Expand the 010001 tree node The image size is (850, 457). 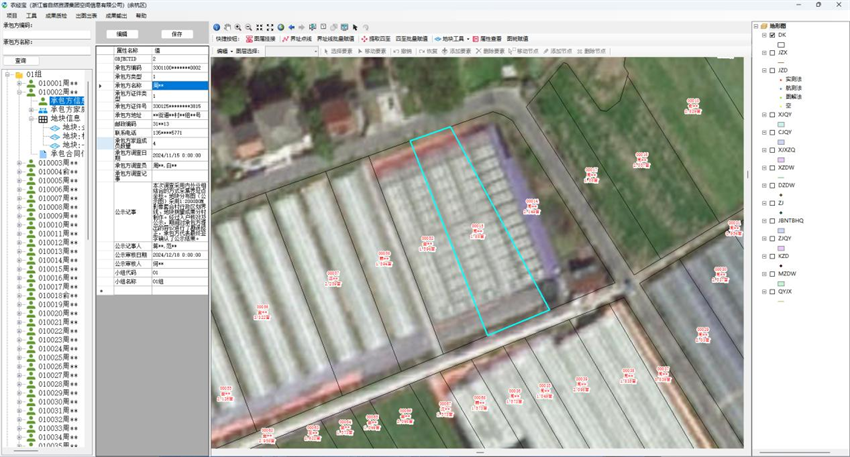tap(20, 83)
